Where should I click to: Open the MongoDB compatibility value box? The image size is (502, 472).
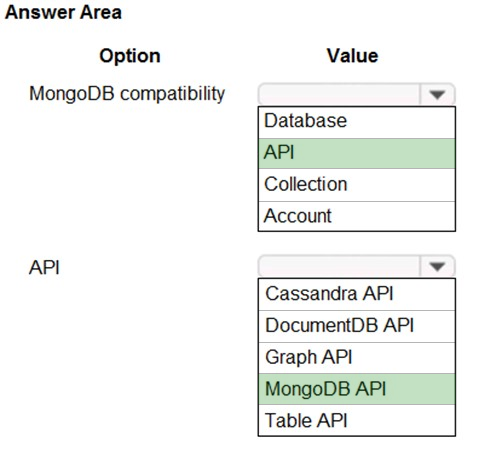point(356,95)
